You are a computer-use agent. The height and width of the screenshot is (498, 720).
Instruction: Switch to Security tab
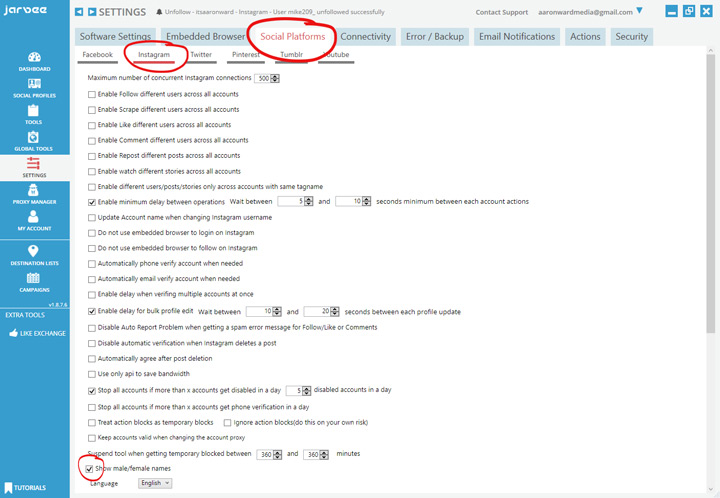point(631,37)
